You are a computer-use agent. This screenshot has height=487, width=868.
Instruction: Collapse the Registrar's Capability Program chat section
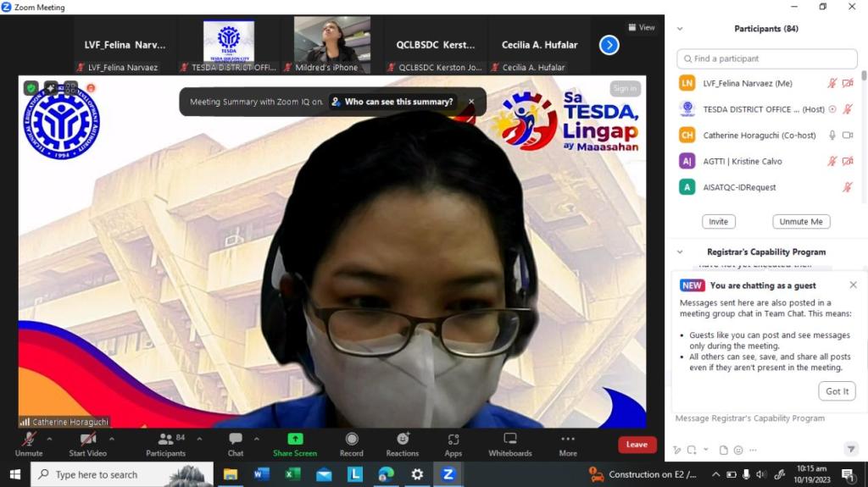[679, 252]
